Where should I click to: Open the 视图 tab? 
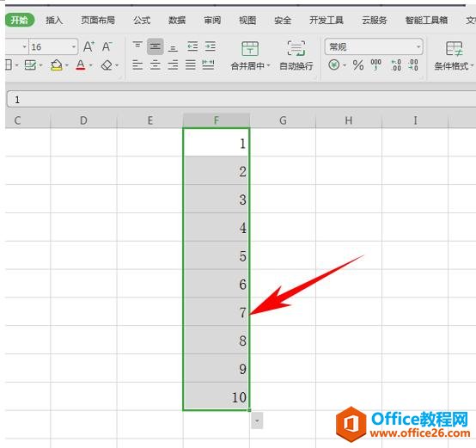[247, 21]
